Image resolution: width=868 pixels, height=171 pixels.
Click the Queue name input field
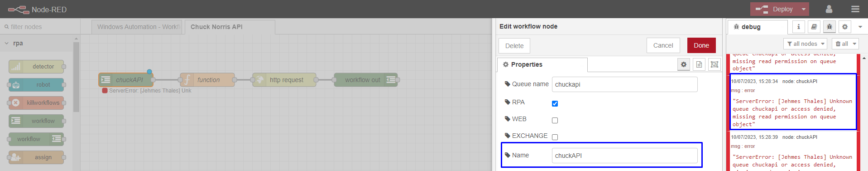(x=624, y=84)
